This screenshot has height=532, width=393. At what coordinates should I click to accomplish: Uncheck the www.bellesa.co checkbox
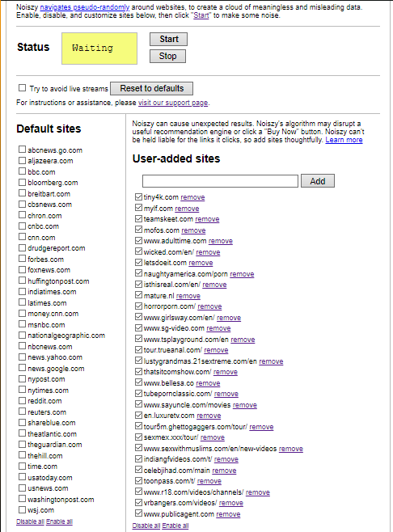(x=138, y=382)
